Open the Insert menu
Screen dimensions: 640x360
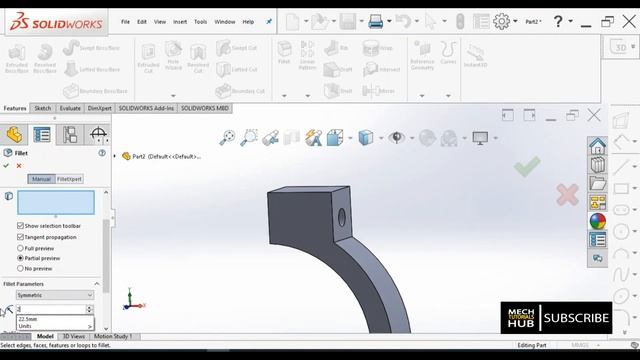[x=180, y=22]
